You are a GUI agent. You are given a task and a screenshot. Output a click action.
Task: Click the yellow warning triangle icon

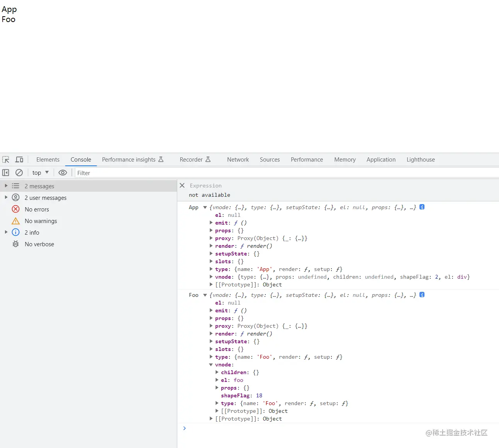point(16,221)
